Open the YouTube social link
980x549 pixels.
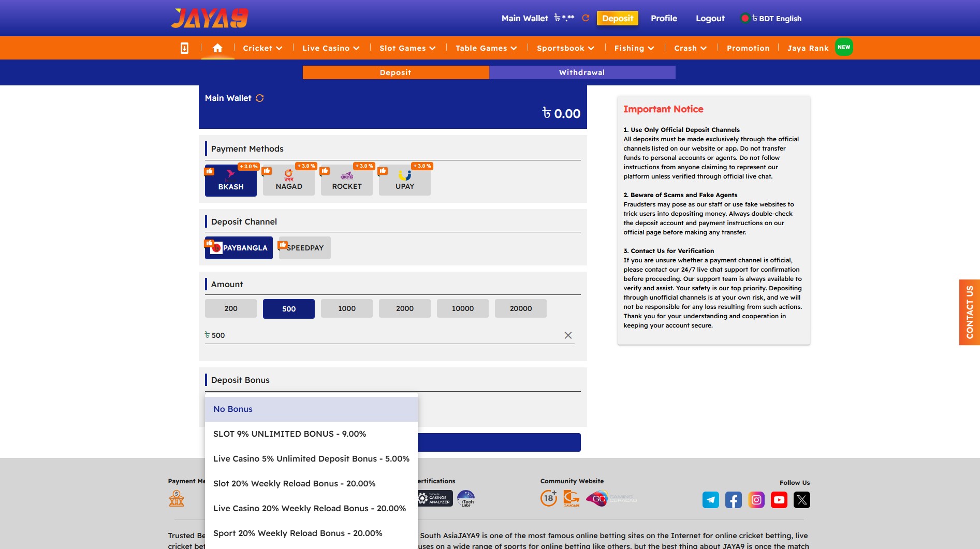[x=779, y=500]
